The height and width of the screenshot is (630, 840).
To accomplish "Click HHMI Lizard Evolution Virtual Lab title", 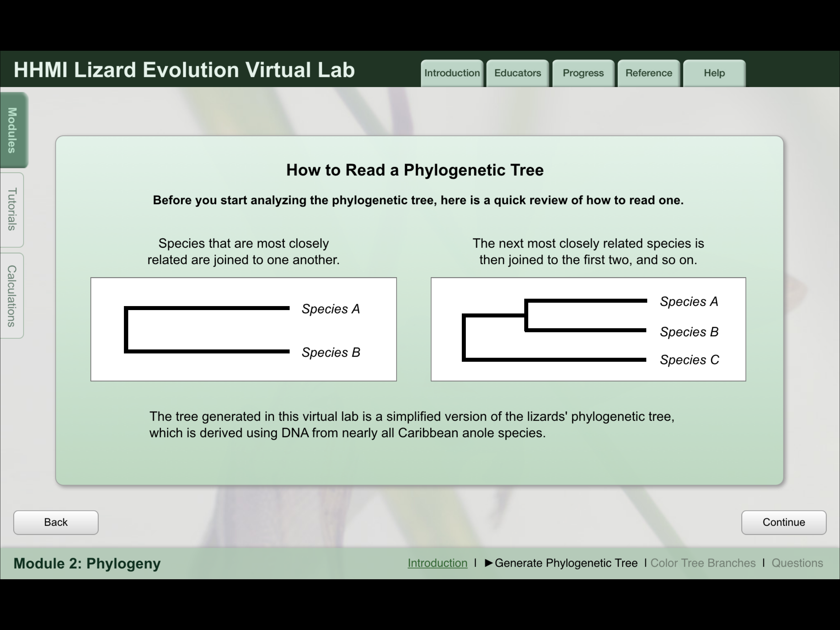I will 184,70.
